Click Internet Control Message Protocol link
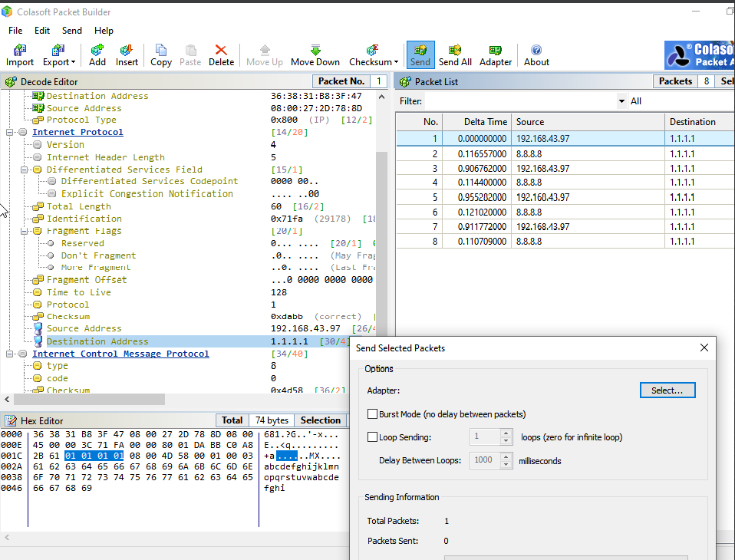735x560 pixels. tap(120, 354)
